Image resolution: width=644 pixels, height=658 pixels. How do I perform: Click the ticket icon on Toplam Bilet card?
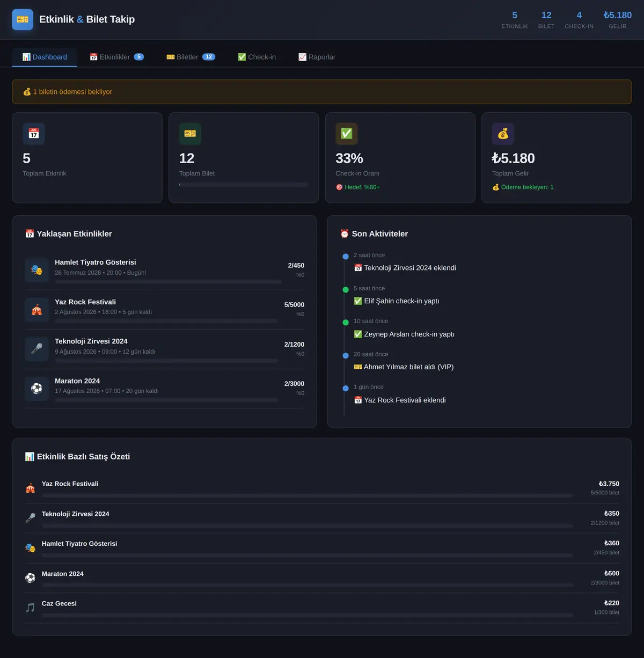(190, 134)
